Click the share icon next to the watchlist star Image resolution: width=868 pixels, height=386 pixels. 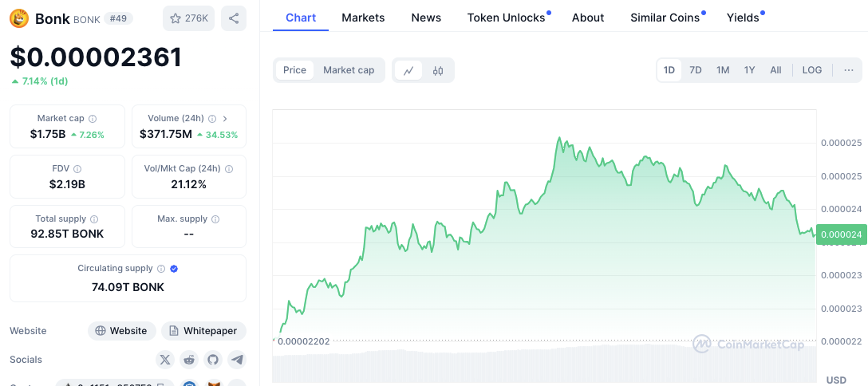(x=233, y=18)
